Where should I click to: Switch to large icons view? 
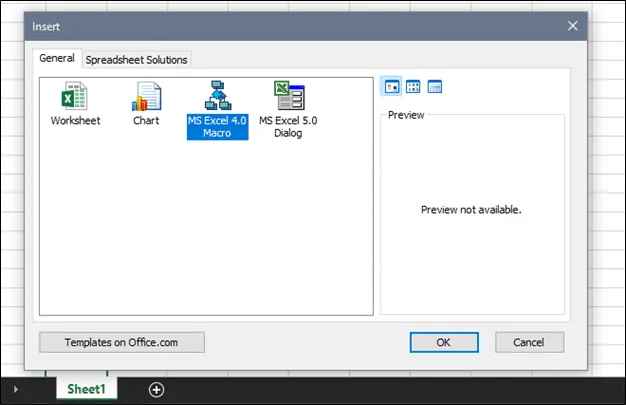tap(392, 87)
